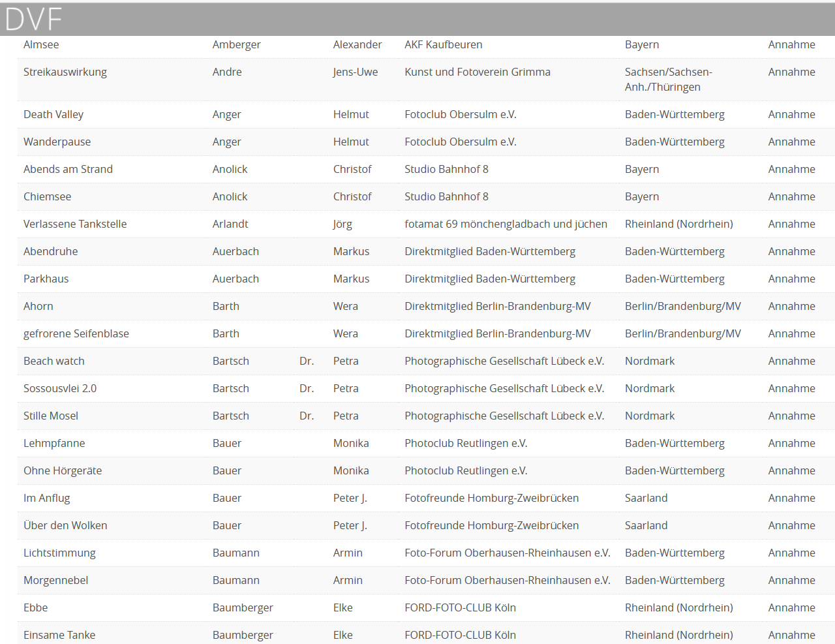Select the 'Parkhaus' title cell
The width and height of the screenshot is (835, 644).
tap(46, 279)
